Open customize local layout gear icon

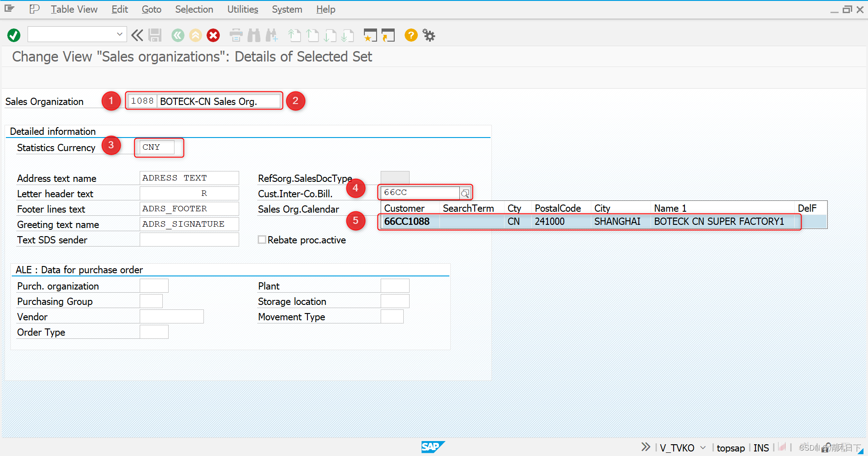click(428, 35)
